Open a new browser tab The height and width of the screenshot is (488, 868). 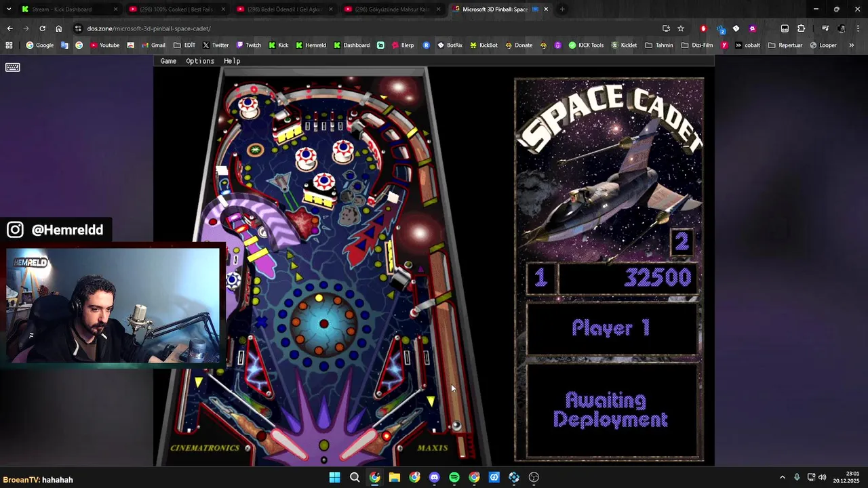[562, 9]
